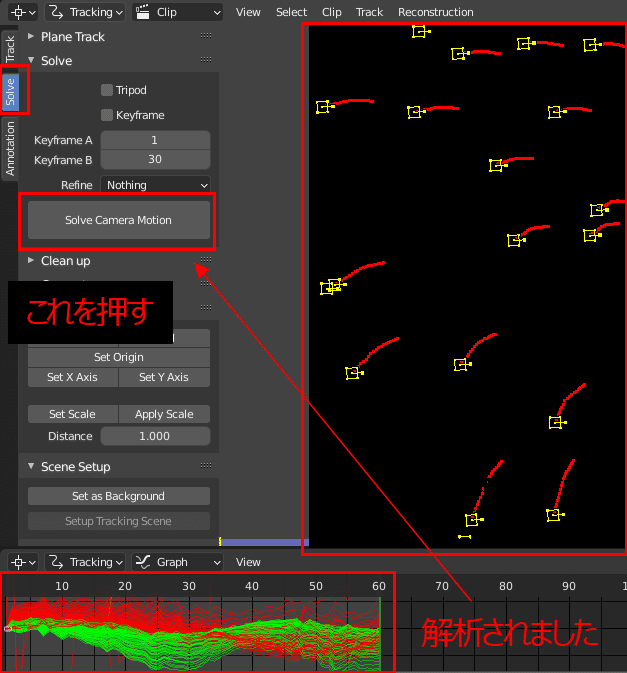
Task: Enable the Keyframe checkbox
Action: tap(106, 115)
